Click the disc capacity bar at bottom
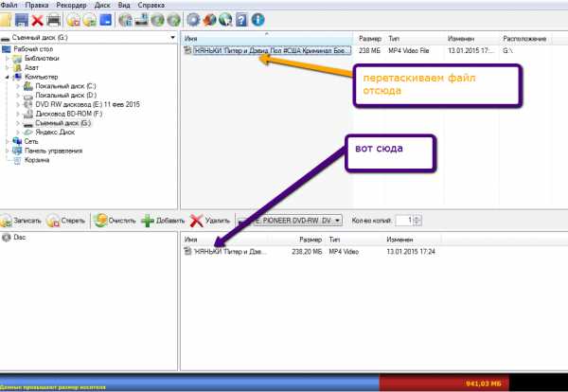 284,383
